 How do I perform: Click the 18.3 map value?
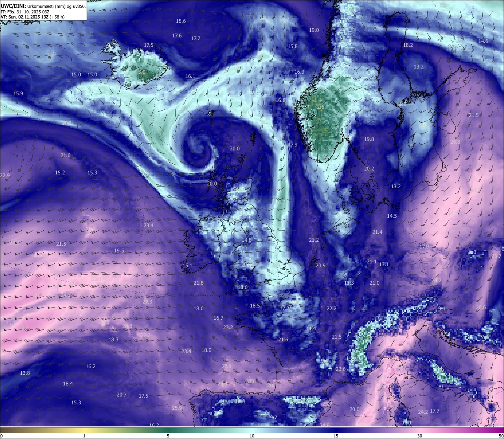tap(113, 340)
